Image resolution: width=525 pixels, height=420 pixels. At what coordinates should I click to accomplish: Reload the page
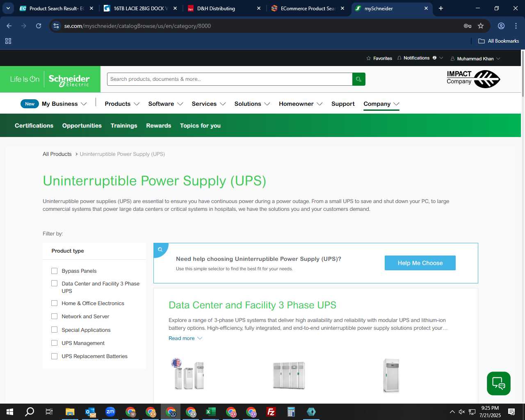coord(39,26)
